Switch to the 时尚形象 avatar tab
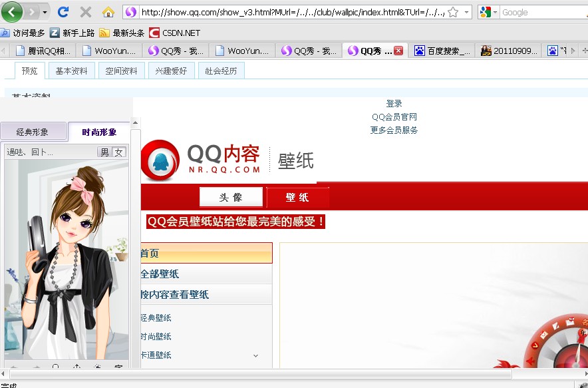 [99, 132]
